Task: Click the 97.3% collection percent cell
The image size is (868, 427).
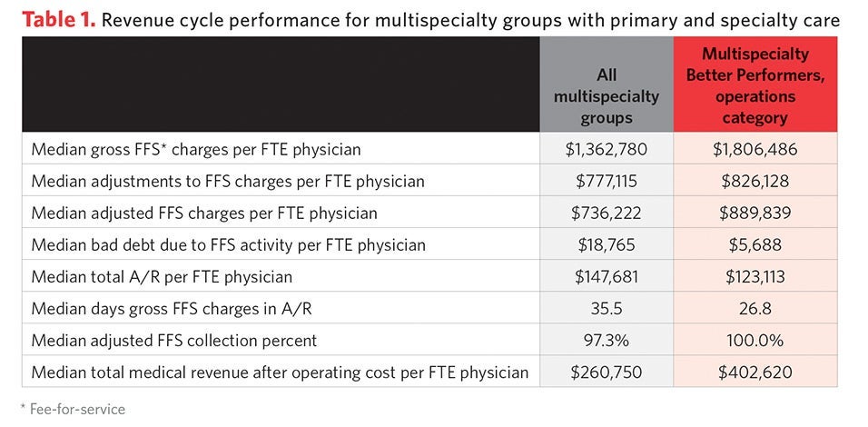Action: click(x=606, y=340)
